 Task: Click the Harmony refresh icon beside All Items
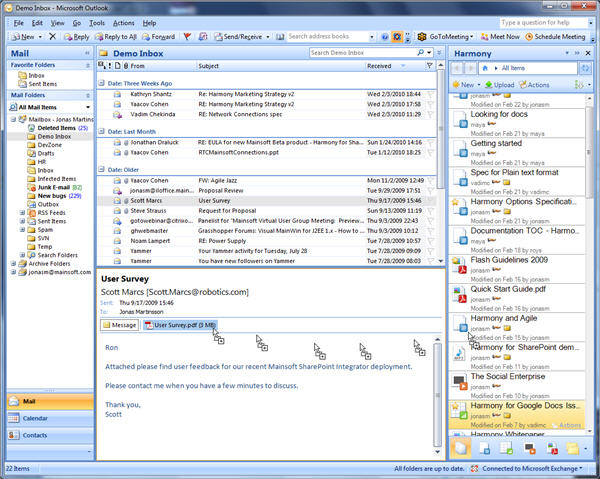(x=585, y=68)
